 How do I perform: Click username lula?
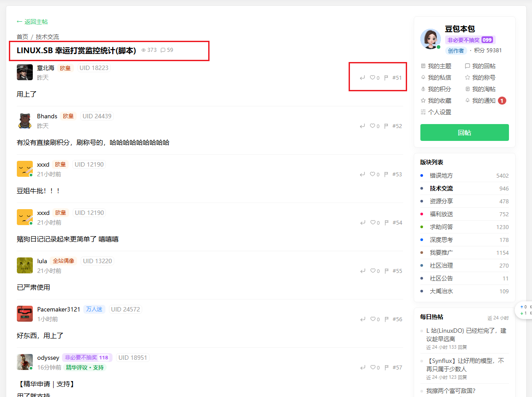[42, 261]
